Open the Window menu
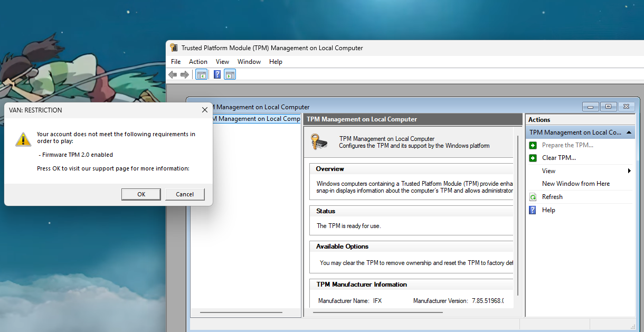 [x=249, y=61]
